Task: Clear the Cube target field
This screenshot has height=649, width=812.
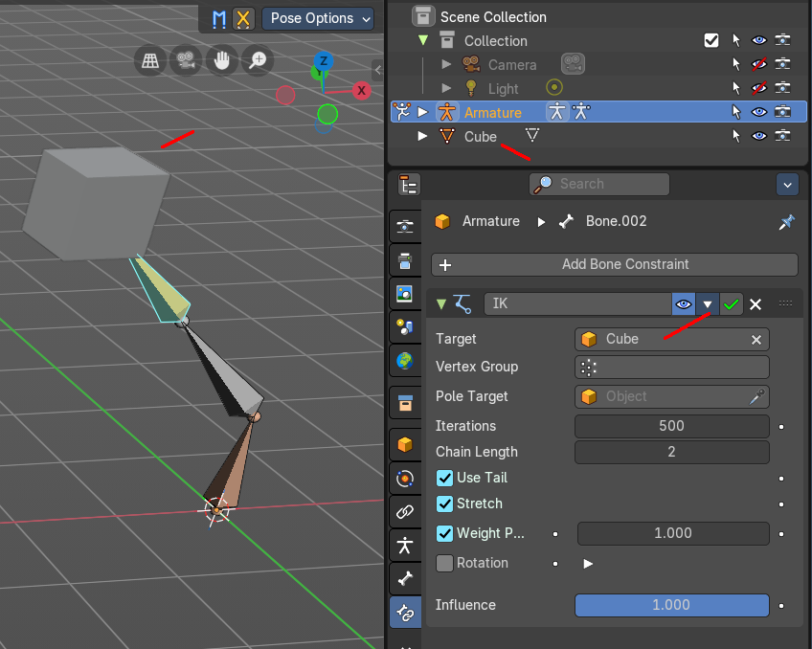Action: 756,340
